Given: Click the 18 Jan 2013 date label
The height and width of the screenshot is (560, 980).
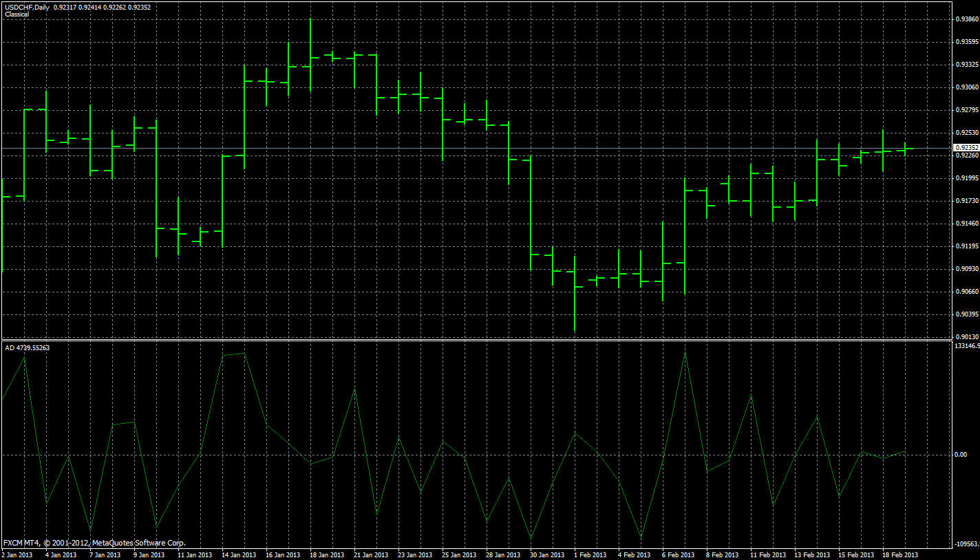Looking at the screenshot, I should point(327,555).
